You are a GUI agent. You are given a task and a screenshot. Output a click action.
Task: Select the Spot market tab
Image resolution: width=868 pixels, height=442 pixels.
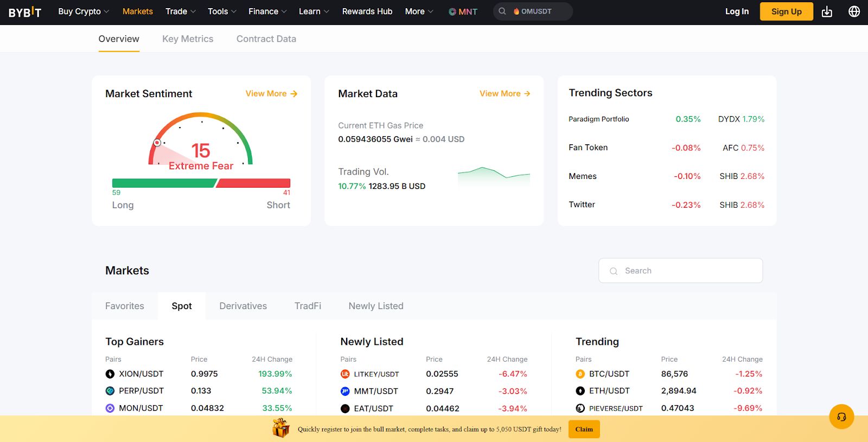pyautogui.click(x=182, y=306)
